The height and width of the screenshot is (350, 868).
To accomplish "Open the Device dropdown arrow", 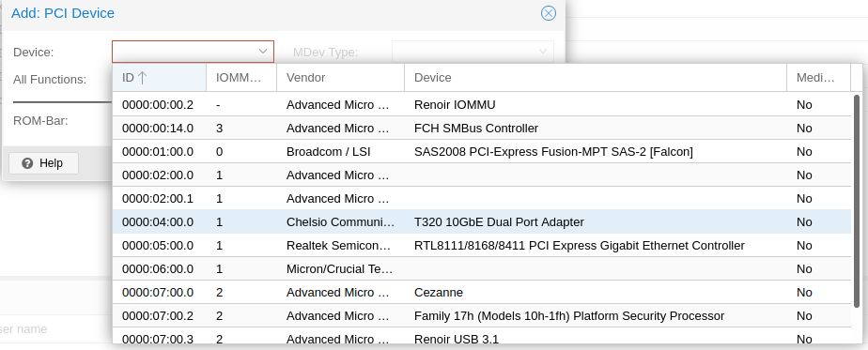I will click(263, 52).
